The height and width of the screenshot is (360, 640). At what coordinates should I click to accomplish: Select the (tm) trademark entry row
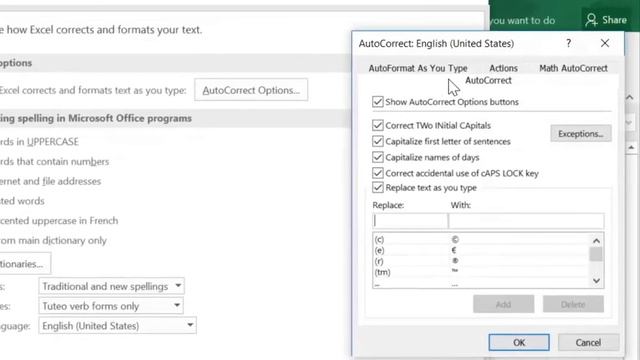(481, 271)
